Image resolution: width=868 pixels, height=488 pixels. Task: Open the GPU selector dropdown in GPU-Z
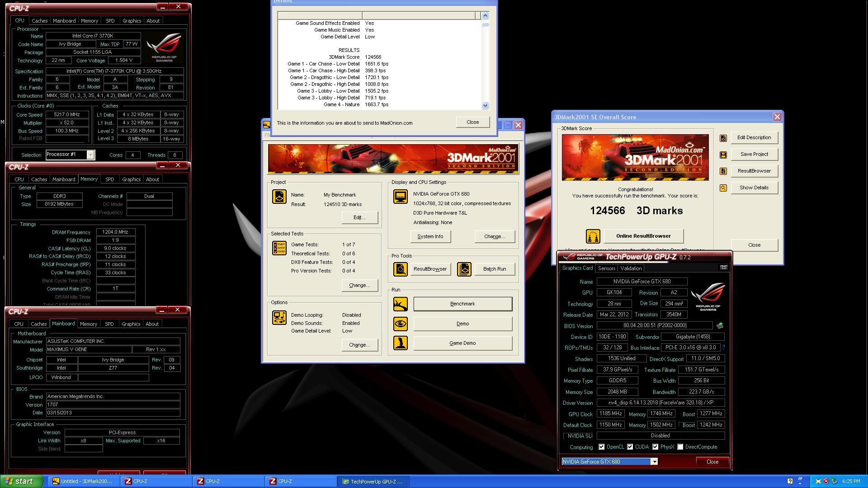coord(654,462)
